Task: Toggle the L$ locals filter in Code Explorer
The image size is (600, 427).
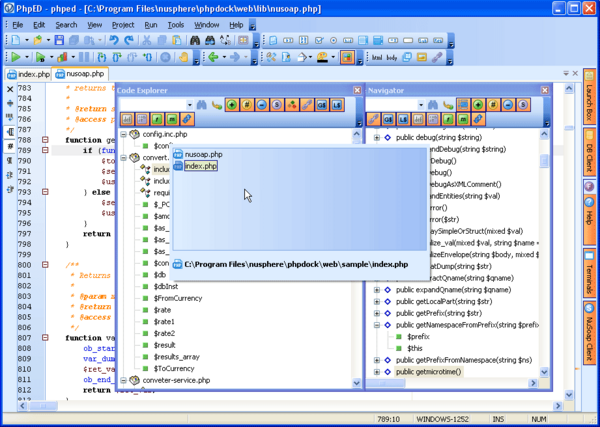Action: (336, 104)
